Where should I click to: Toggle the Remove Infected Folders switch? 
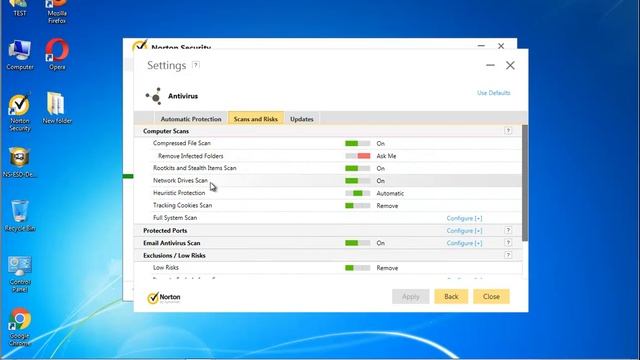pyautogui.click(x=358, y=156)
